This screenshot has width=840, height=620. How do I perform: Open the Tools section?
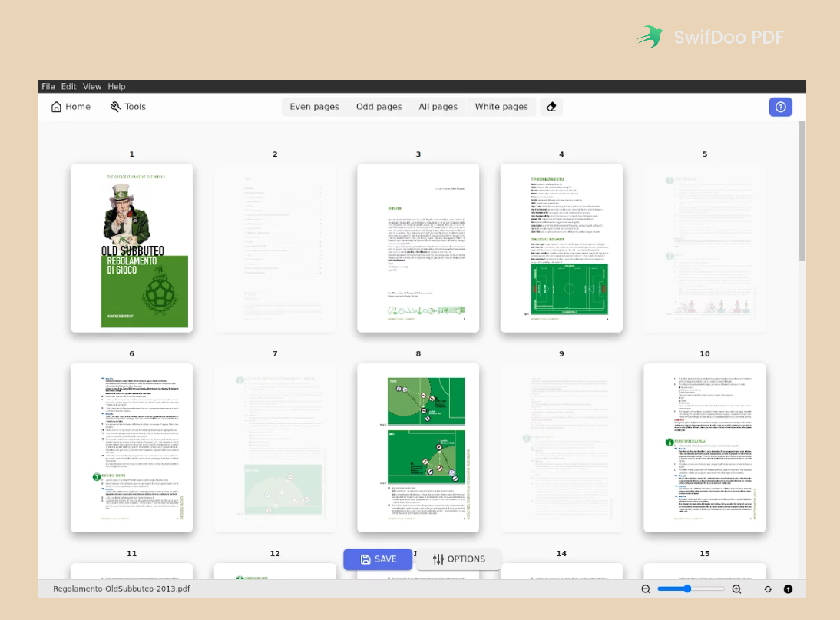pos(127,107)
